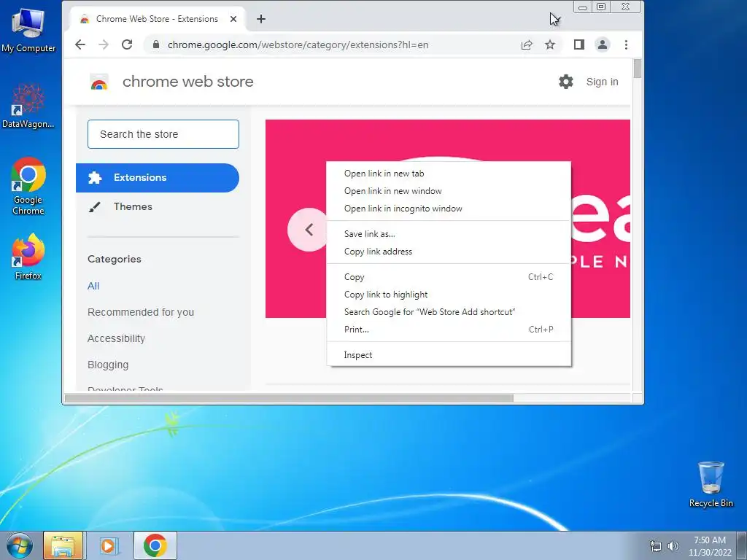Choose Open link in incognito window

point(449,209)
